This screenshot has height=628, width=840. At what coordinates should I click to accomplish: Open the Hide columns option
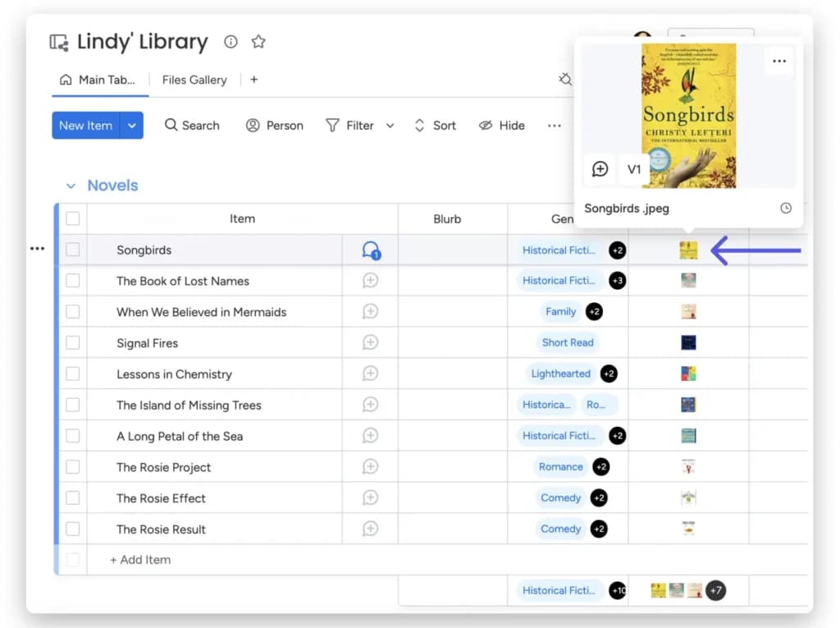click(x=502, y=126)
